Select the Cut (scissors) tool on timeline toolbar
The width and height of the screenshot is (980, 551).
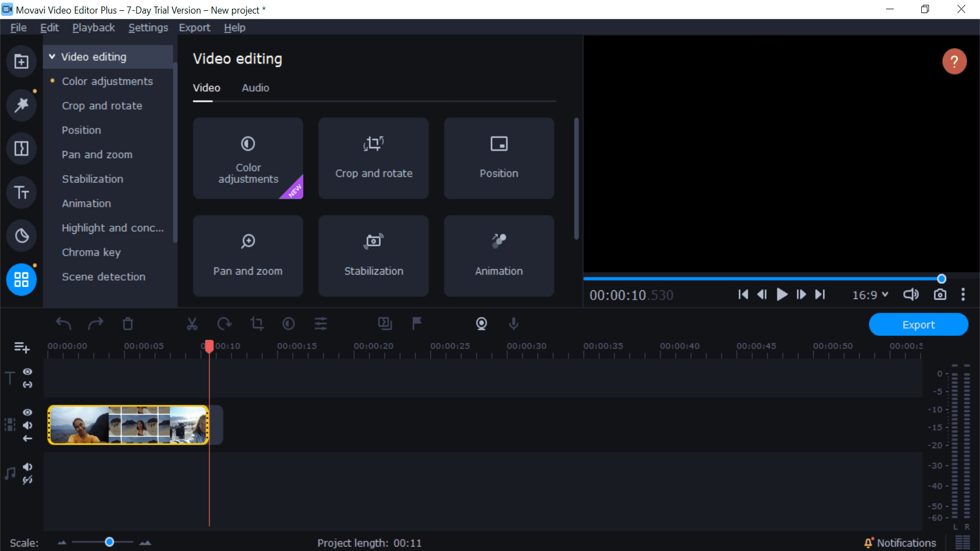point(192,324)
